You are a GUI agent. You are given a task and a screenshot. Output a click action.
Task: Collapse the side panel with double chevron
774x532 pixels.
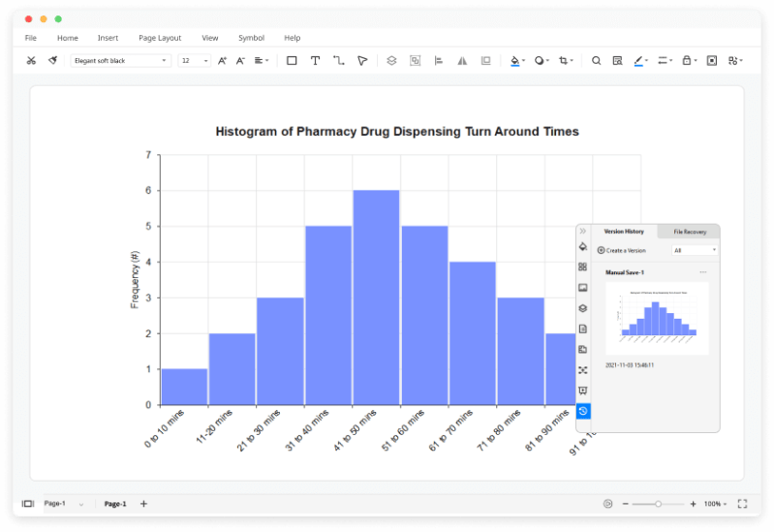583,231
